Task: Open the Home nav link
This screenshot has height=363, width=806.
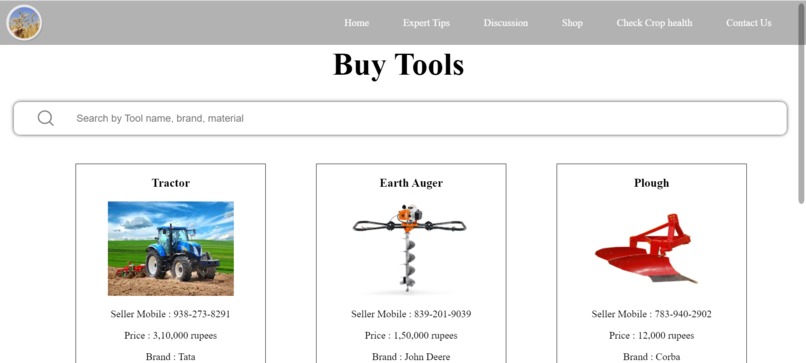Action: click(x=356, y=23)
